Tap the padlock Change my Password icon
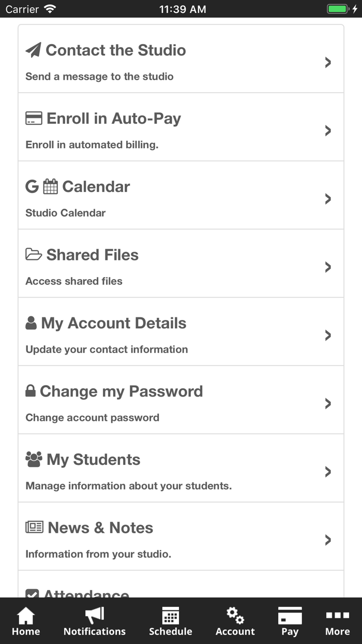The image size is (362, 644). point(31,391)
